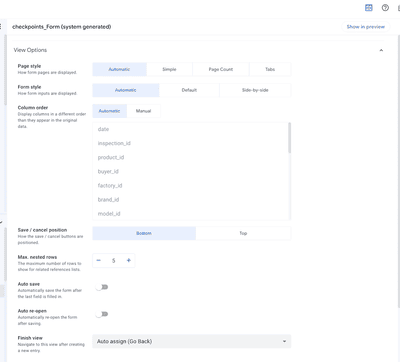The height and width of the screenshot is (362, 400).
Task: Increase max nested rows with plus
Action: point(129,260)
